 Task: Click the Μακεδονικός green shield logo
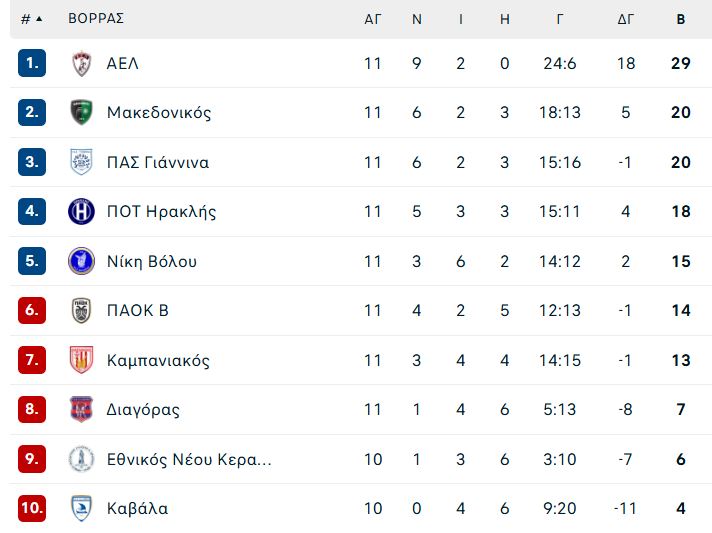pyautogui.click(x=82, y=112)
